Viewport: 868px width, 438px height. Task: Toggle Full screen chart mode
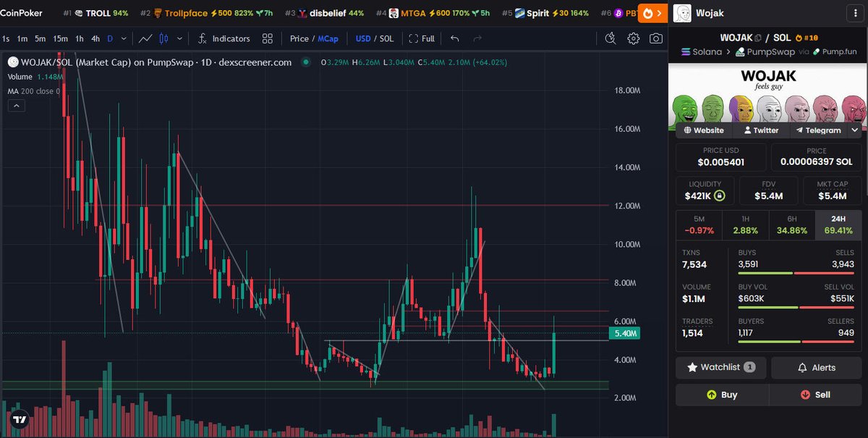tap(422, 38)
